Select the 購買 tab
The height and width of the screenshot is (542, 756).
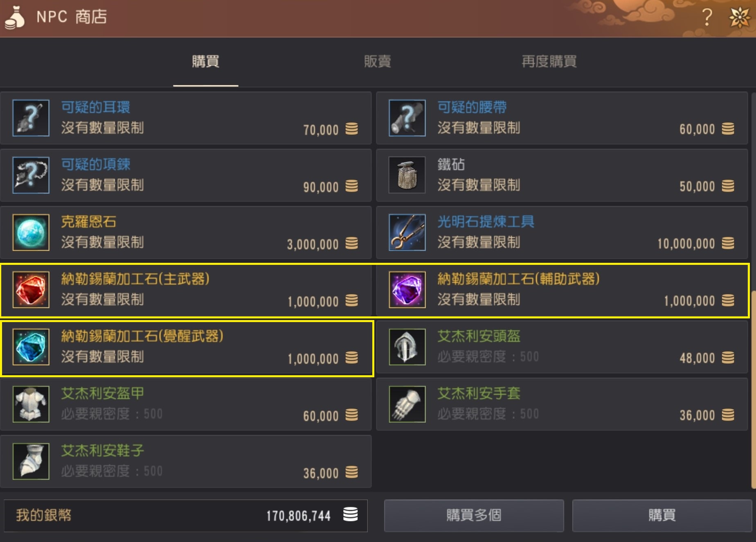[x=206, y=62]
